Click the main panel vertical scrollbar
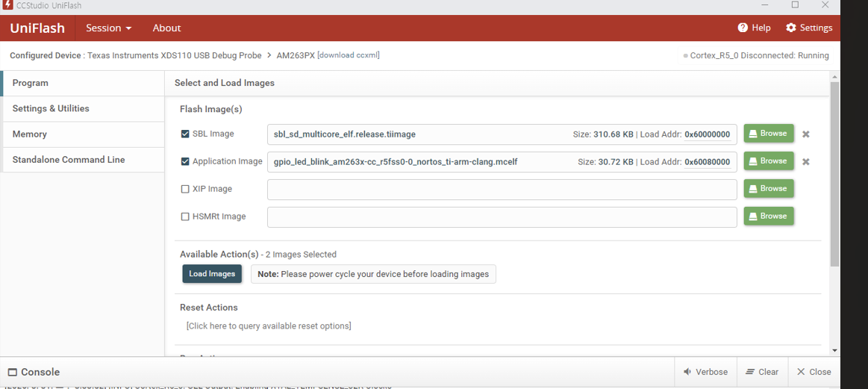This screenshot has height=389, width=868. click(834, 174)
